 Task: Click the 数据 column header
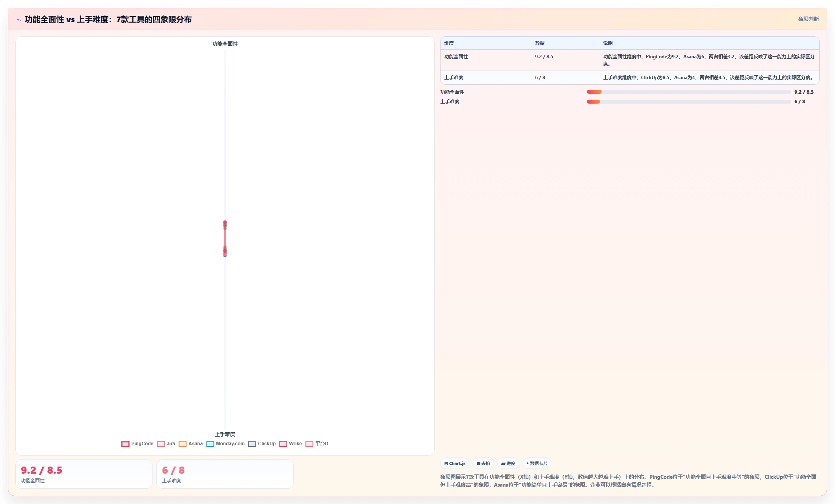pos(539,43)
